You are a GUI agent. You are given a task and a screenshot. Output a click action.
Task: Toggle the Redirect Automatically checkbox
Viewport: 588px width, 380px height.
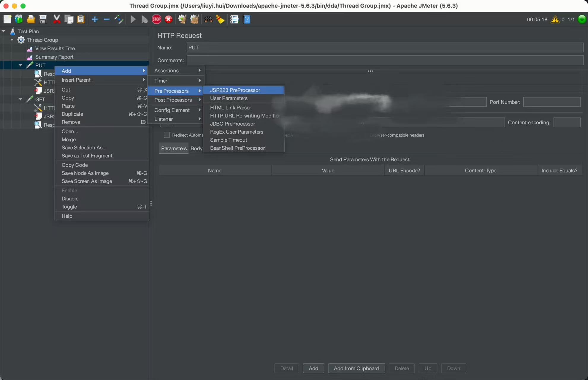point(167,135)
